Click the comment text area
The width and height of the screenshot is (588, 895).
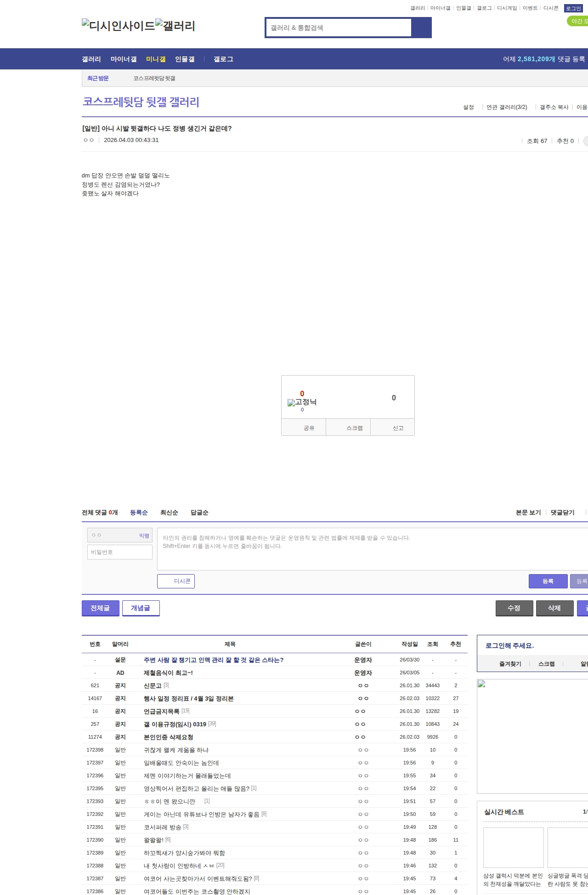[373, 549]
